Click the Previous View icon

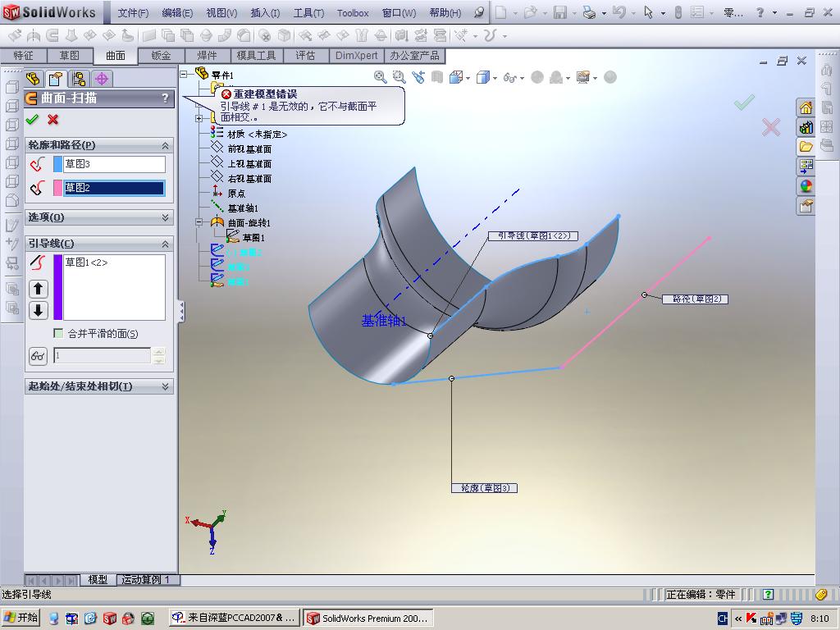click(418, 77)
